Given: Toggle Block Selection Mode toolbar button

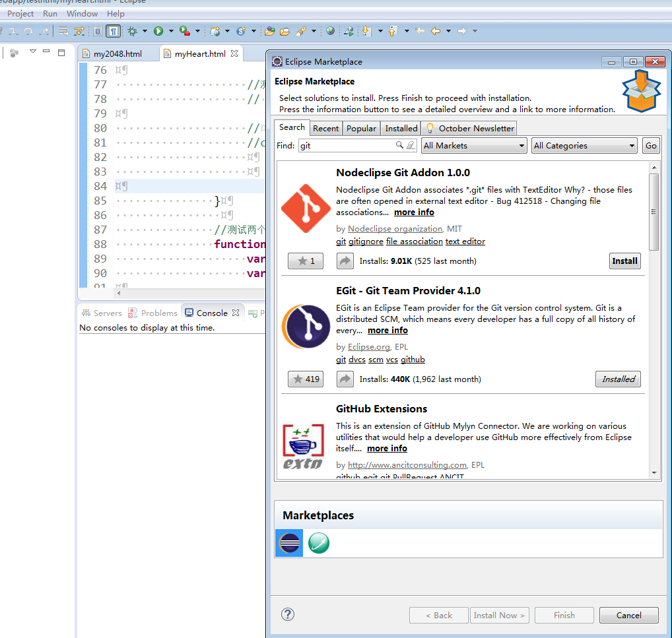Looking at the screenshot, I should [98, 31].
